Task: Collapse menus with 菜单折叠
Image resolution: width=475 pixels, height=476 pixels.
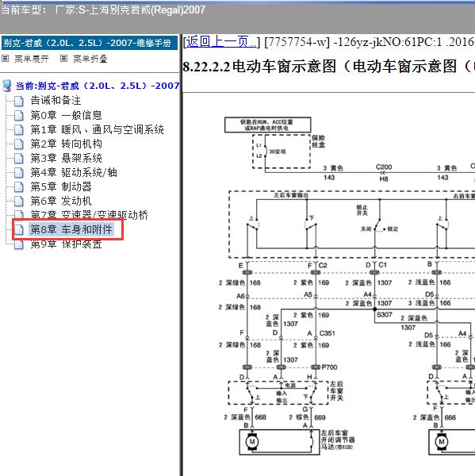Action: click(x=90, y=59)
